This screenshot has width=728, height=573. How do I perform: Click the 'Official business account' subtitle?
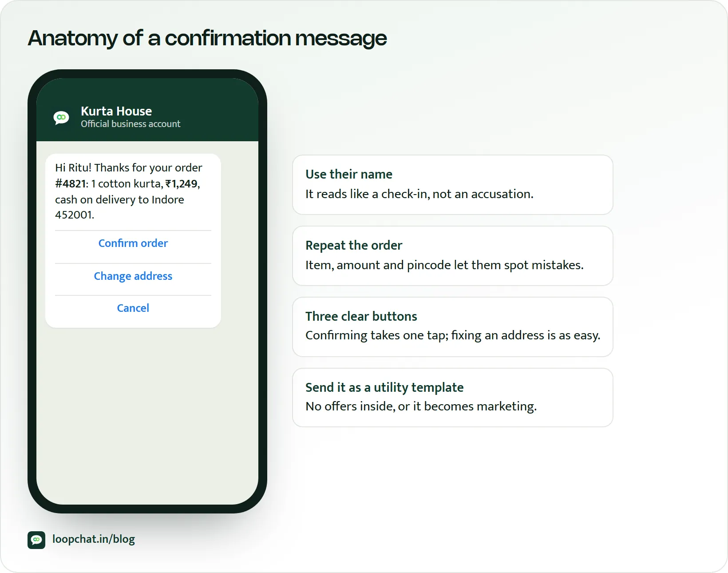coord(131,124)
